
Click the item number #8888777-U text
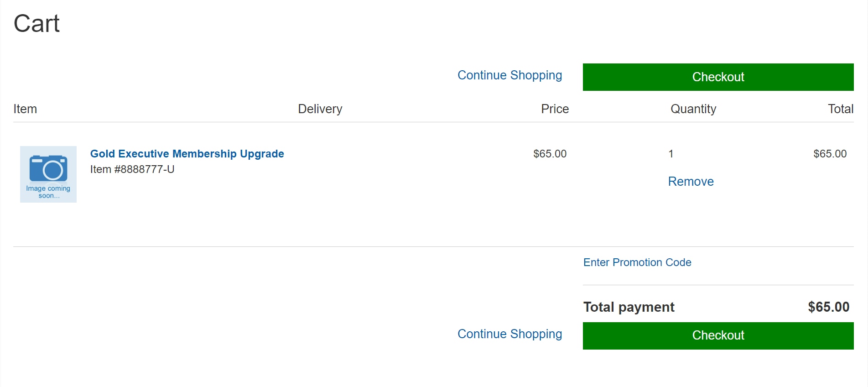(x=132, y=169)
